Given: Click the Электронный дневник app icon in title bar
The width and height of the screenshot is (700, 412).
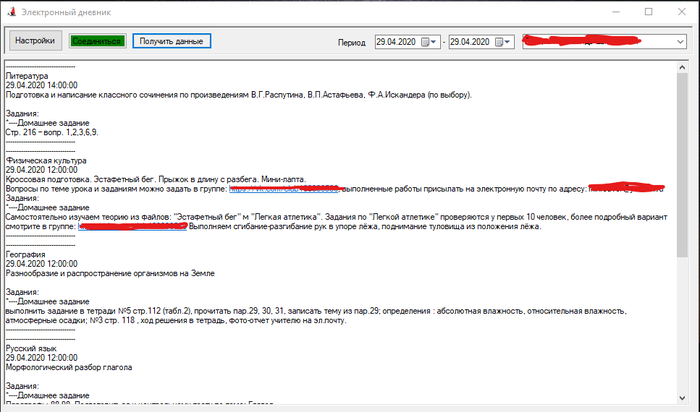Looking at the screenshot, I should pyautogui.click(x=11, y=11).
